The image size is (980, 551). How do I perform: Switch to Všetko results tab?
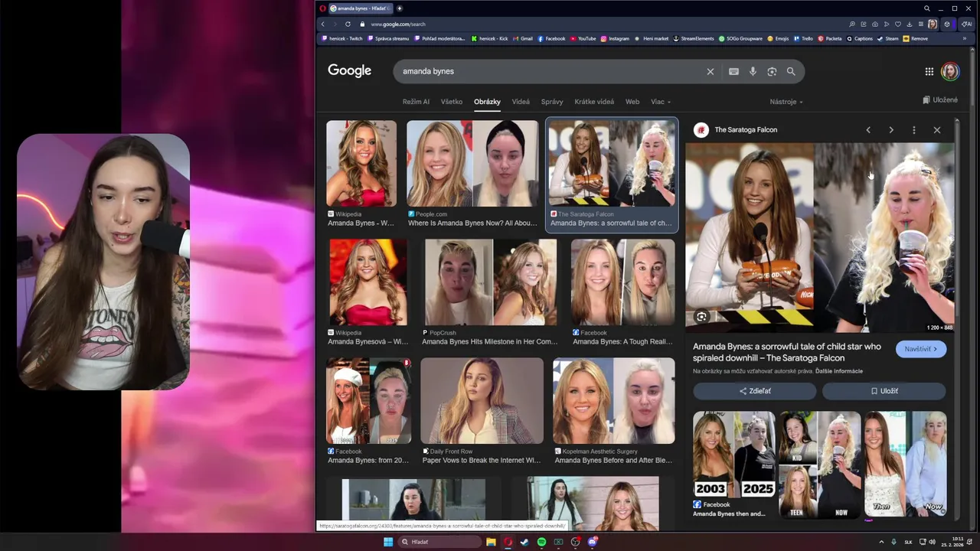point(451,102)
